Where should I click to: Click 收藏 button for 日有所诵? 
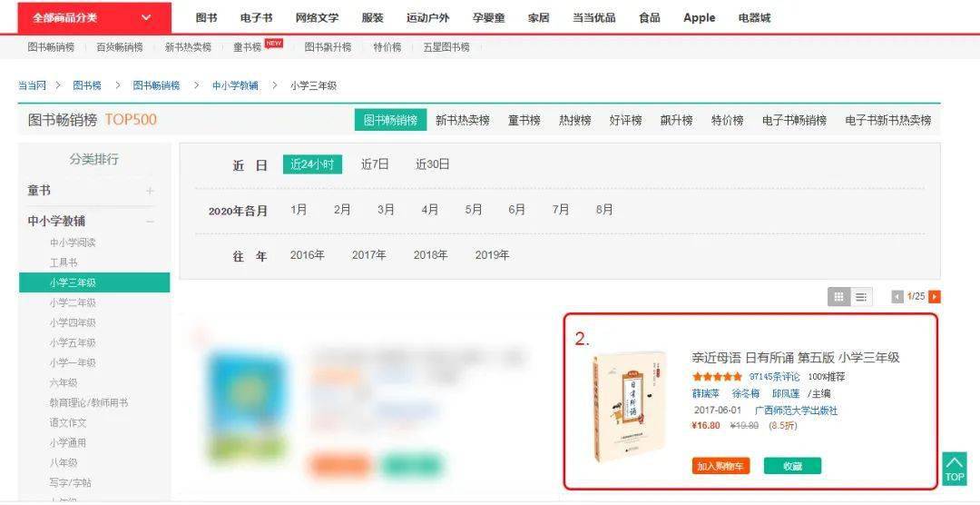pyautogui.click(x=792, y=466)
